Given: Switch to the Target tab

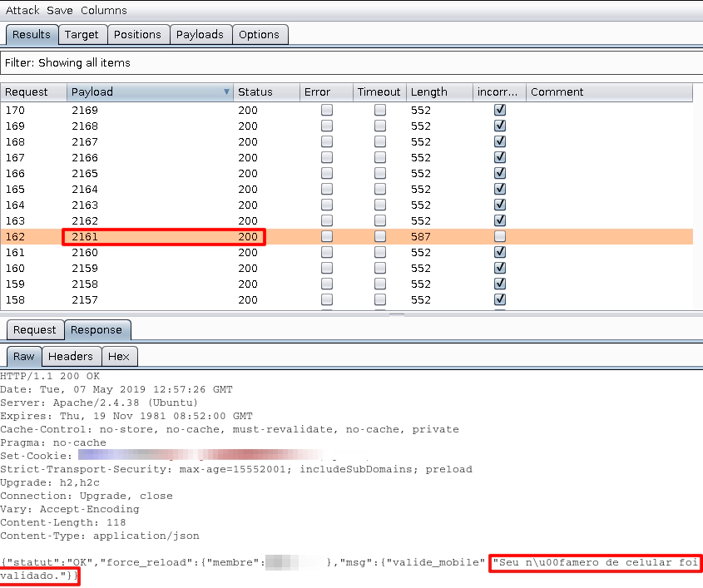Looking at the screenshot, I should (82, 34).
